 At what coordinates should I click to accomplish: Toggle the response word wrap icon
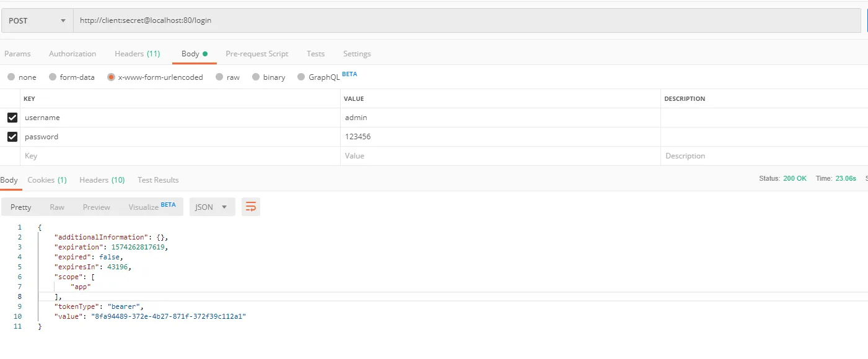pos(251,207)
